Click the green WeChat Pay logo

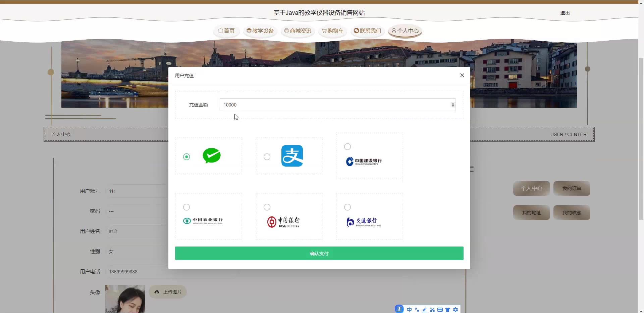(212, 156)
